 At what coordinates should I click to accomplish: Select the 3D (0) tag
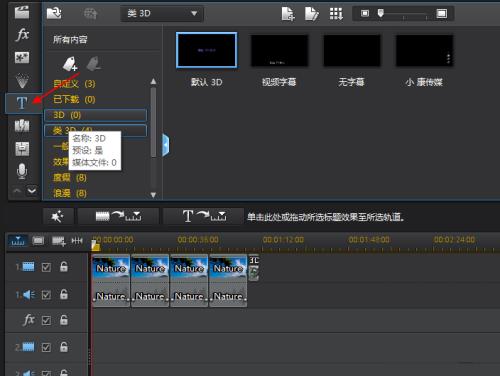[x=95, y=115]
